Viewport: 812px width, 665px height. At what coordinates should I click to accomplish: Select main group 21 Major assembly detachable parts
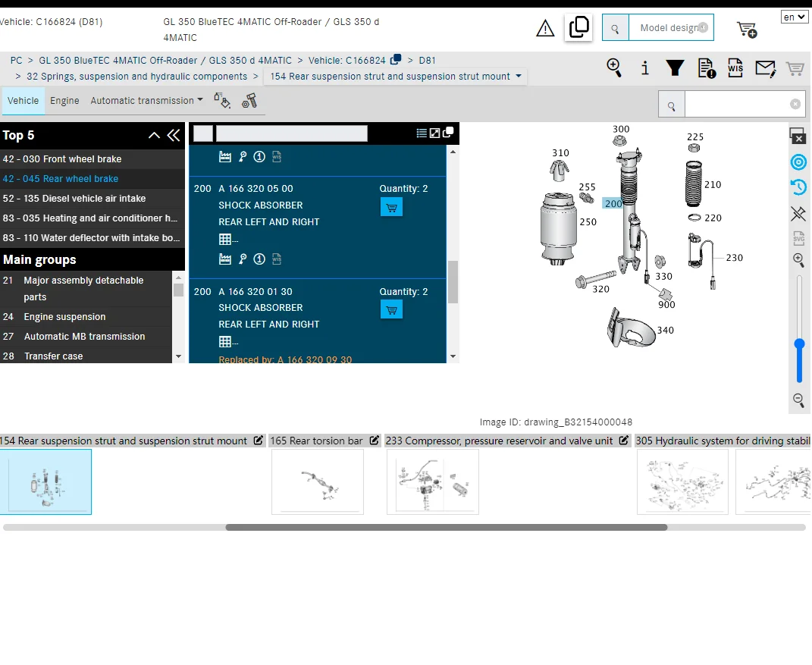point(86,288)
